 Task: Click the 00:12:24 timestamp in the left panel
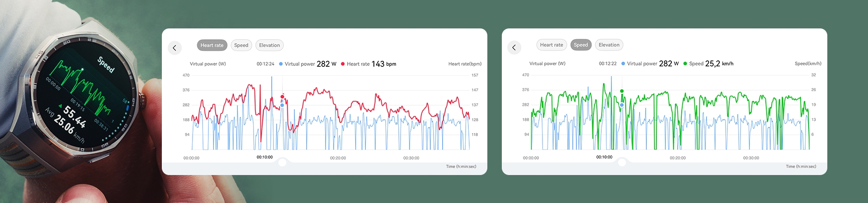(265, 64)
